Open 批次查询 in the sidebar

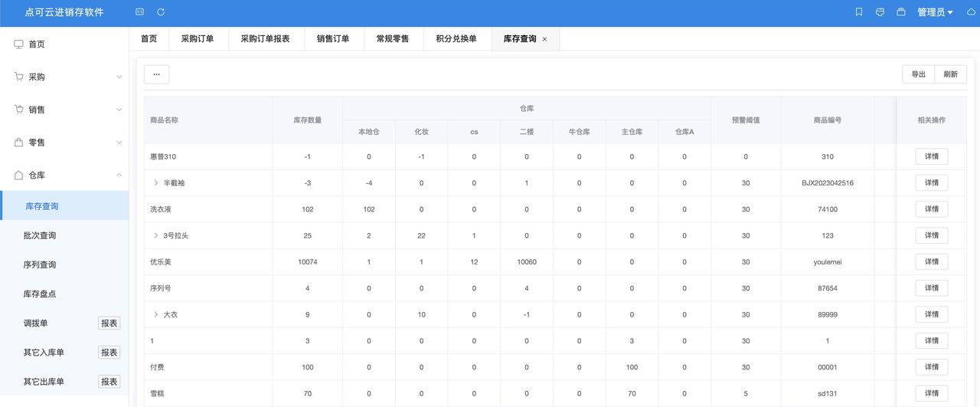click(64, 235)
